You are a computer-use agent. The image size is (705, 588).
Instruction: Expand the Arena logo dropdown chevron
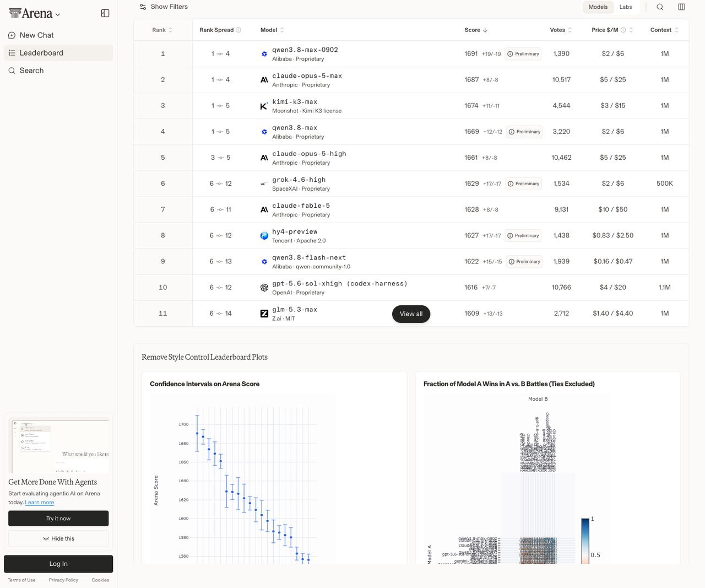tap(58, 15)
